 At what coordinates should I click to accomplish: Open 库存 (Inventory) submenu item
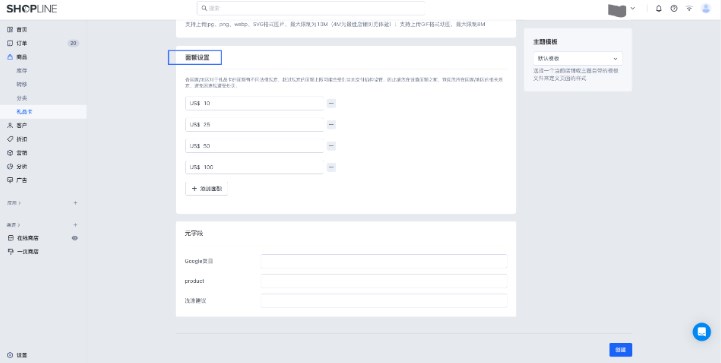coord(22,71)
